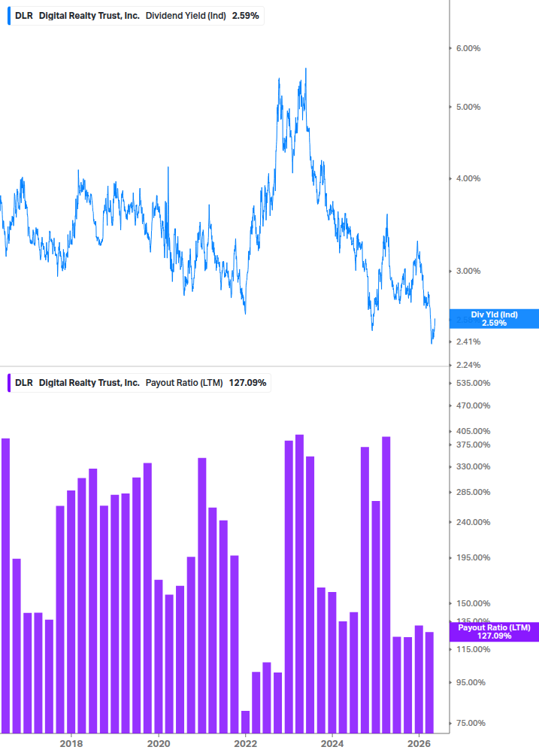Click the blue Dividend Yield color marker
The height and width of the screenshot is (756, 539).
pyautogui.click(x=9, y=16)
